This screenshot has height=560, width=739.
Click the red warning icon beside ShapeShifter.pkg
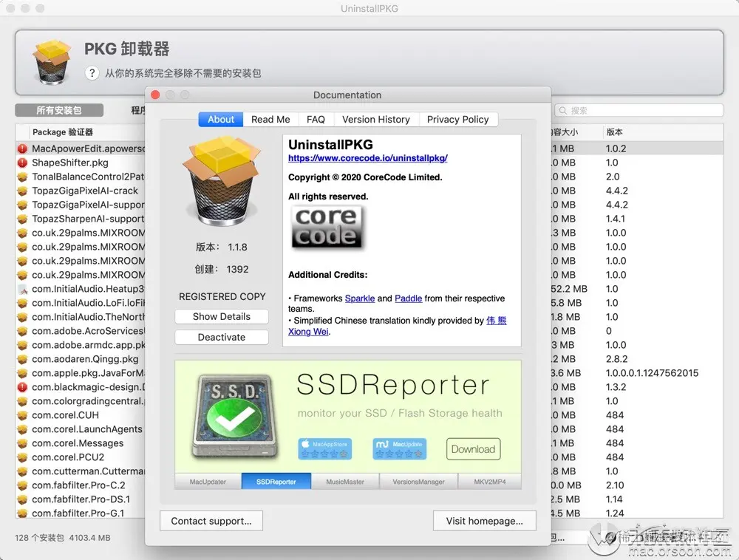coord(22,163)
